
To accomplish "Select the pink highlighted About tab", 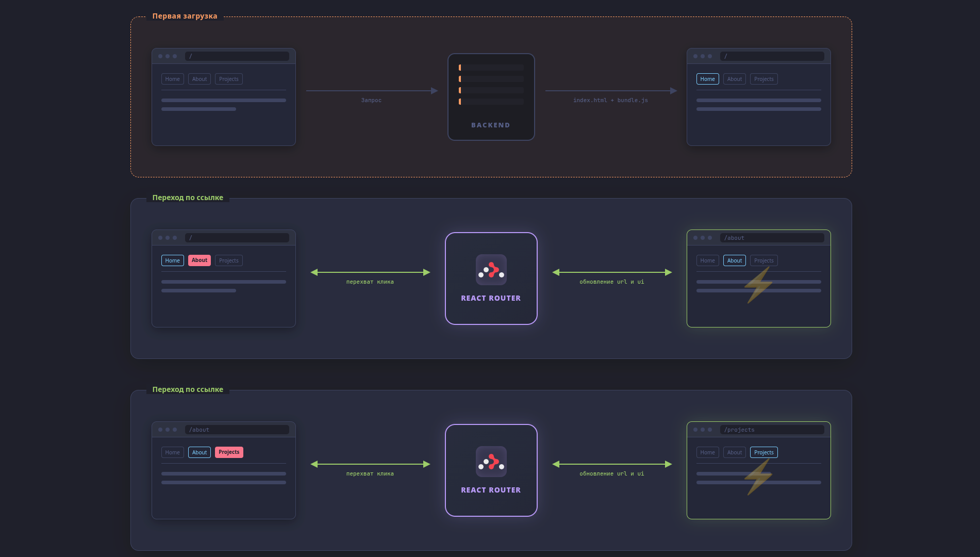I will [200, 260].
